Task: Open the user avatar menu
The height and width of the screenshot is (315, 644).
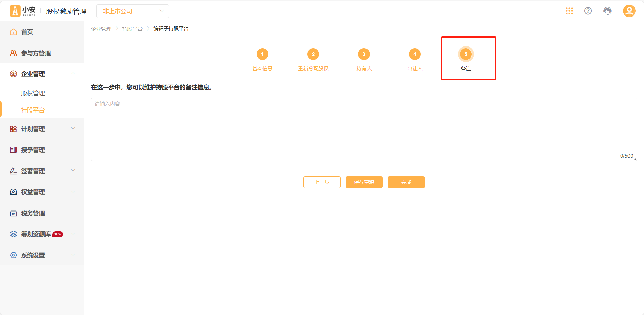Action: pos(629,11)
